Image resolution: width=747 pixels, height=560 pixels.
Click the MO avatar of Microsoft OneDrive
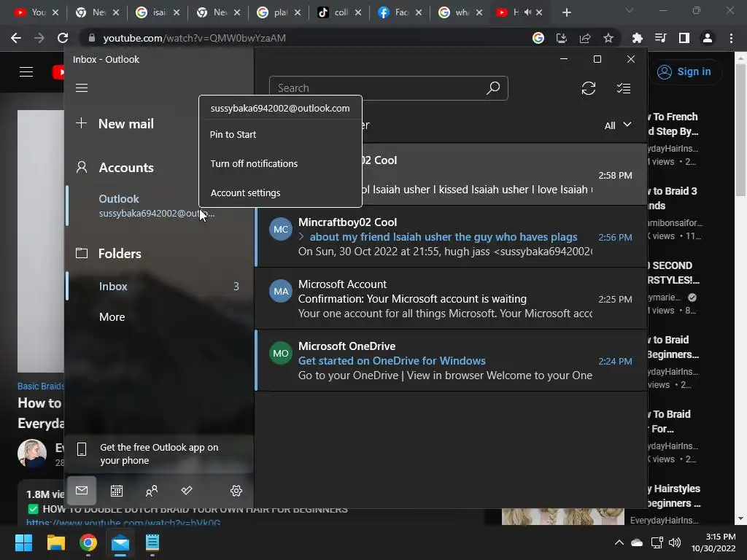point(281,353)
